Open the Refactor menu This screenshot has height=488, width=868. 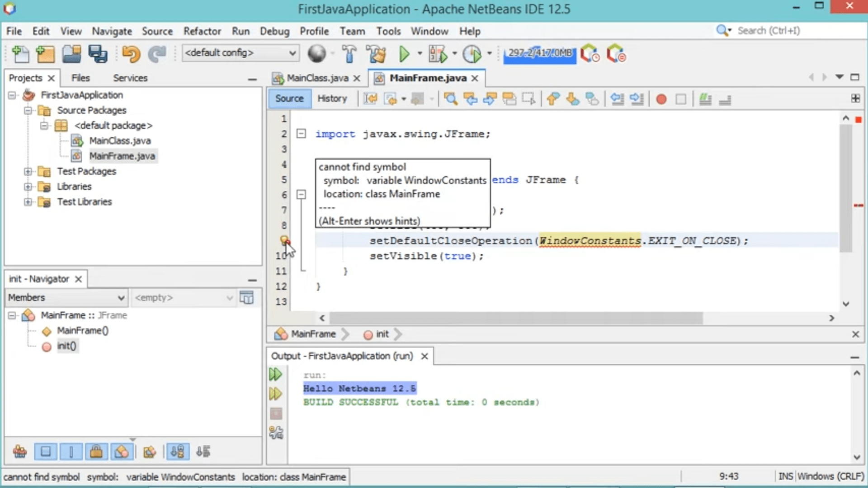coord(202,31)
